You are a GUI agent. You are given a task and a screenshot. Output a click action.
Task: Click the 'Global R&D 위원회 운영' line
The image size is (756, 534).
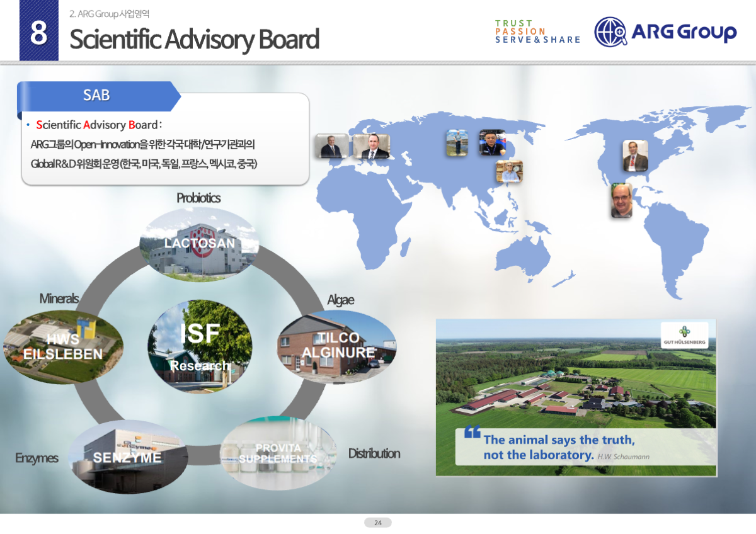[144, 164]
